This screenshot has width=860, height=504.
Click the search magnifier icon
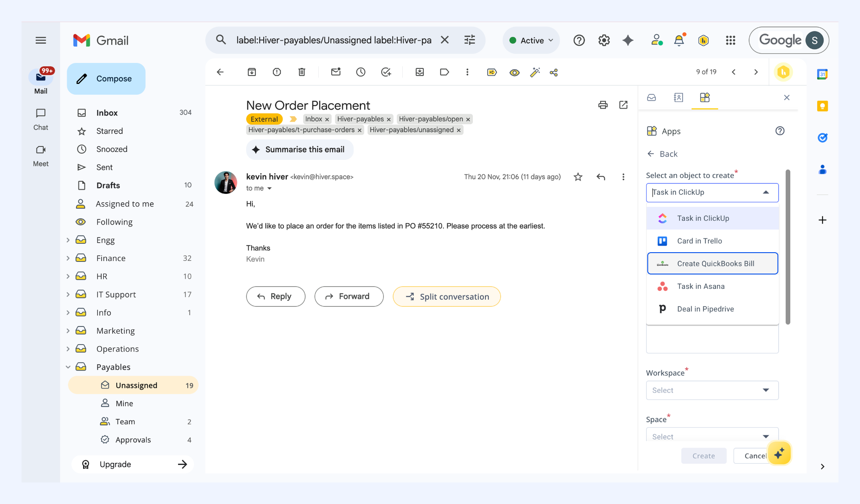point(221,40)
